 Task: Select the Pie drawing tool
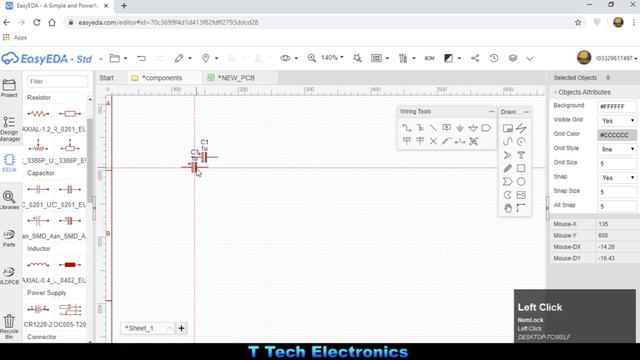coord(507,195)
